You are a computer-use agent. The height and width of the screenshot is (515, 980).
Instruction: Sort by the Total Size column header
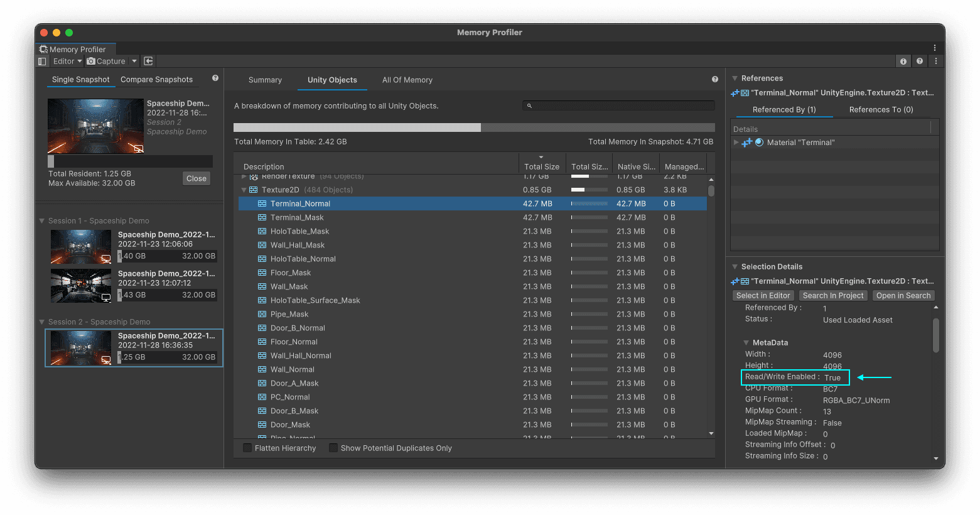542,166
